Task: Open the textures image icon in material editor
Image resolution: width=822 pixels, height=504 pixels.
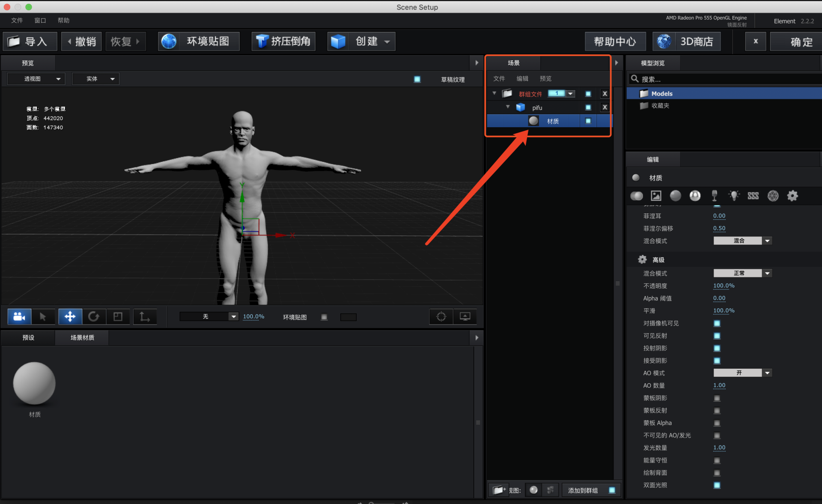Action: point(656,196)
